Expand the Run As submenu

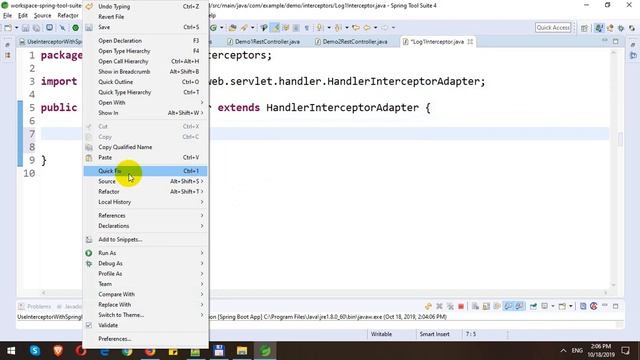click(x=145, y=253)
